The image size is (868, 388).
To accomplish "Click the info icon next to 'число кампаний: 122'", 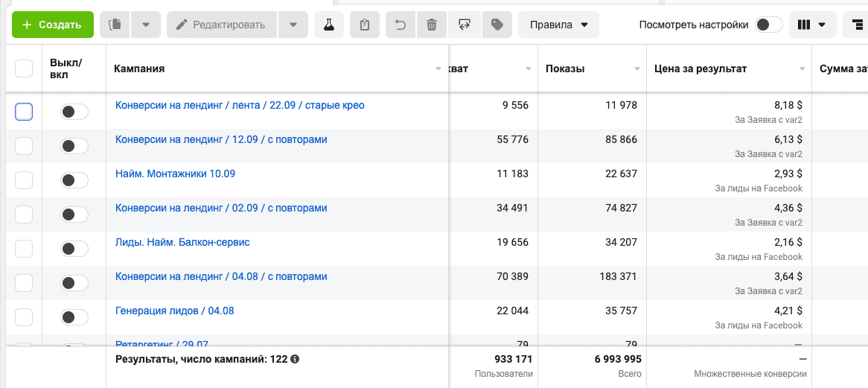I will [x=295, y=359].
